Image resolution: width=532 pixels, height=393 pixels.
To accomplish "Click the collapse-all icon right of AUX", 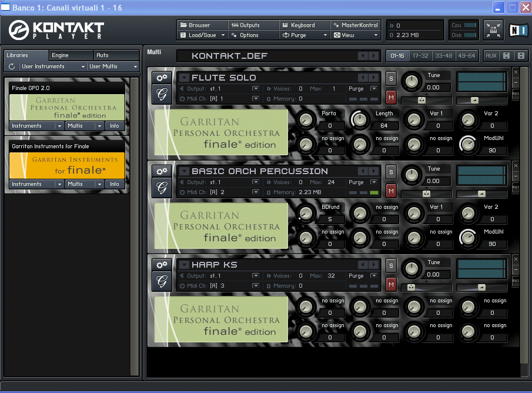I will [x=506, y=56].
